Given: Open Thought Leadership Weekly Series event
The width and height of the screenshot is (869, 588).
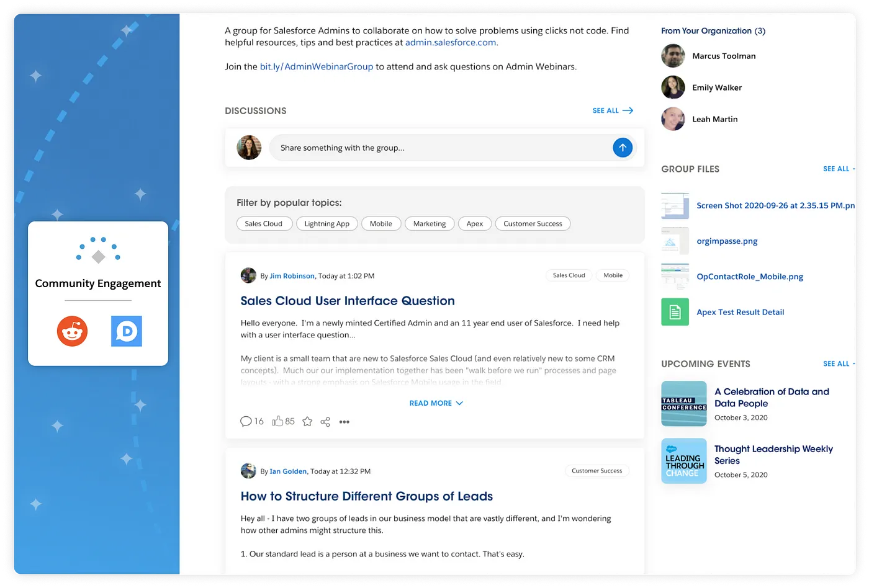Looking at the screenshot, I should [773, 455].
